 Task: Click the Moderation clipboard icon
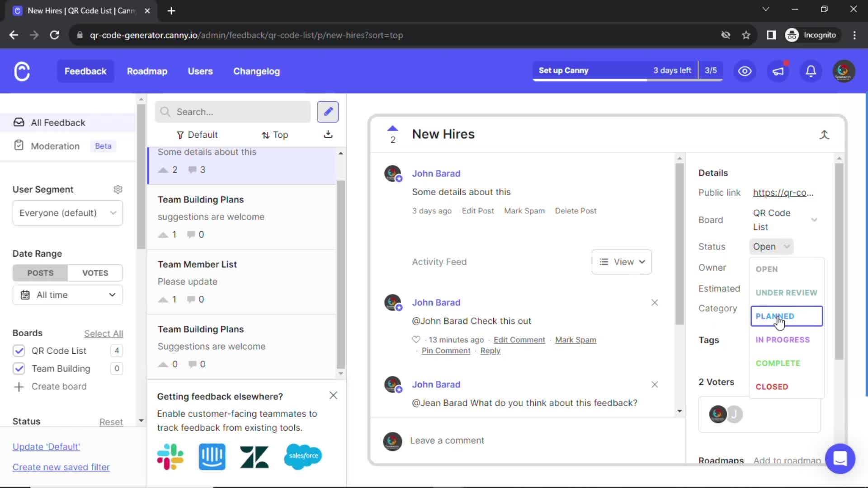pyautogui.click(x=19, y=145)
